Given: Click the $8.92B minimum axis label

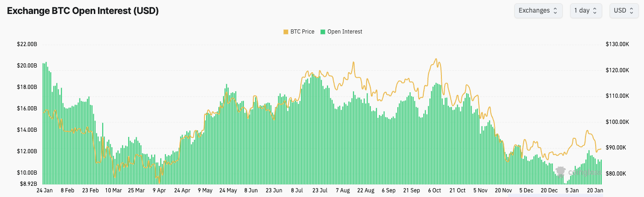Looking at the screenshot, I should click(27, 183).
